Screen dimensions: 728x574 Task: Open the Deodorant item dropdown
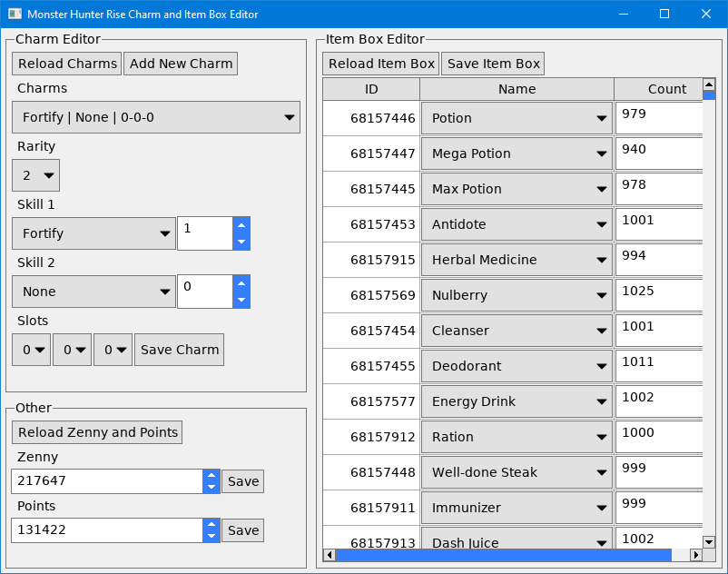tap(516, 366)
